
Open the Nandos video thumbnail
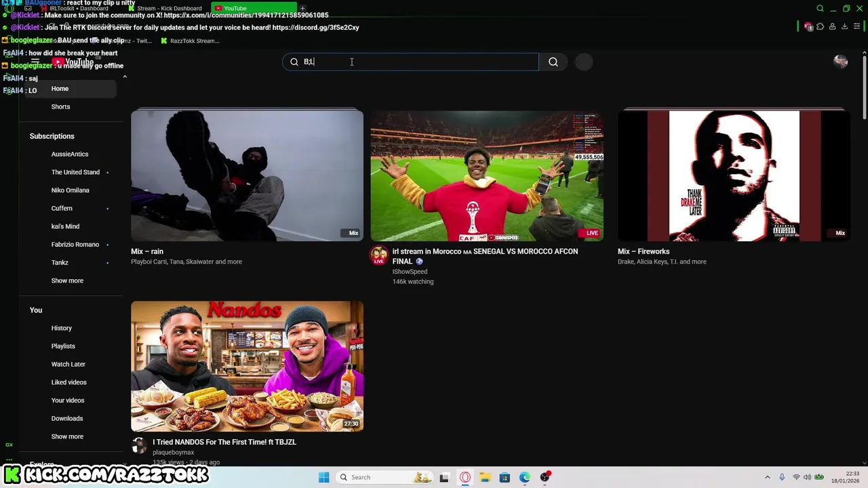pyautogui.click(x=247, y=366)
